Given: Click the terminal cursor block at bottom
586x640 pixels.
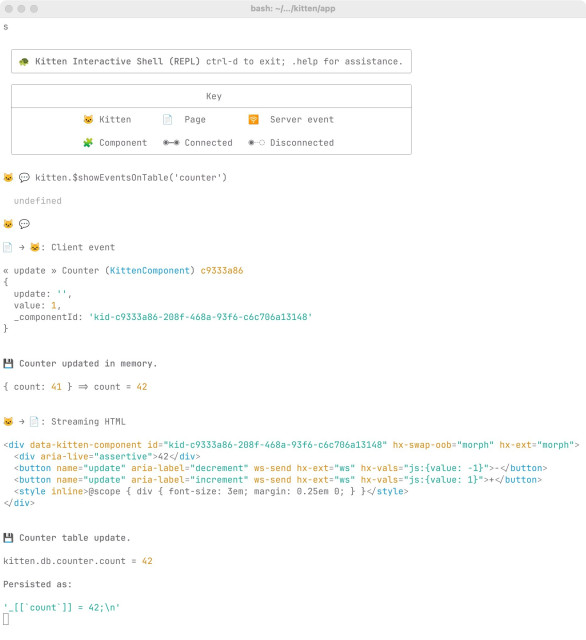Looking at the screenshot, I should click(6, 619).
